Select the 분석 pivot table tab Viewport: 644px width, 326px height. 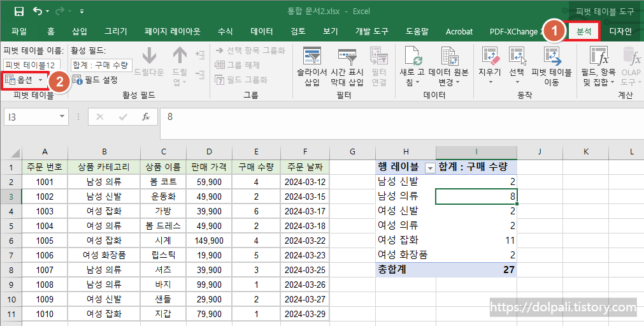[x=583, y=31]
